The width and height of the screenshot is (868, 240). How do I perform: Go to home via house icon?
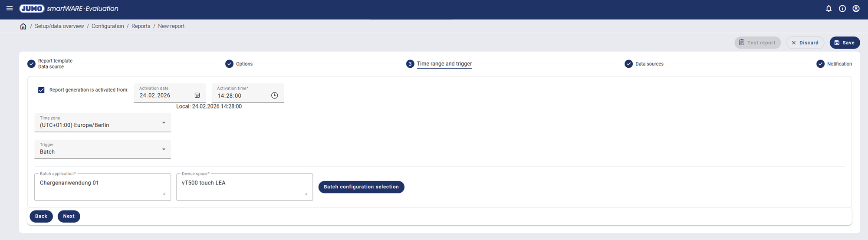[x=23, y=26]
